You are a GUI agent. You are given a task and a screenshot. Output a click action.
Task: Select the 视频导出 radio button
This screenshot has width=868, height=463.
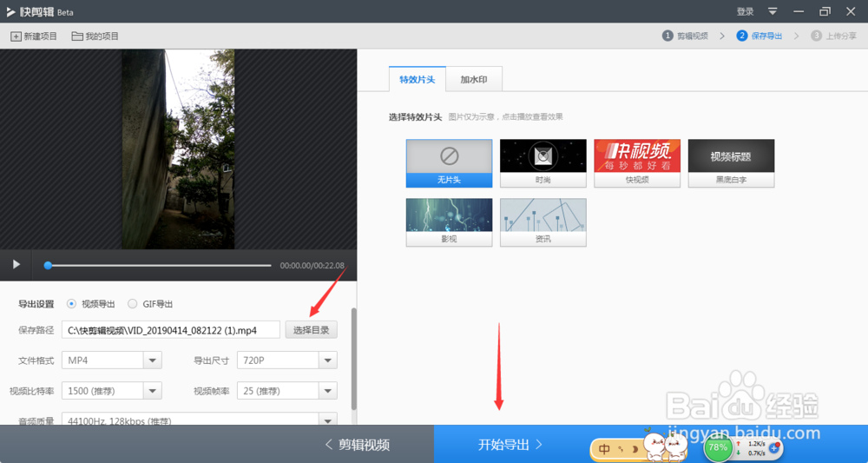point(71,303)
